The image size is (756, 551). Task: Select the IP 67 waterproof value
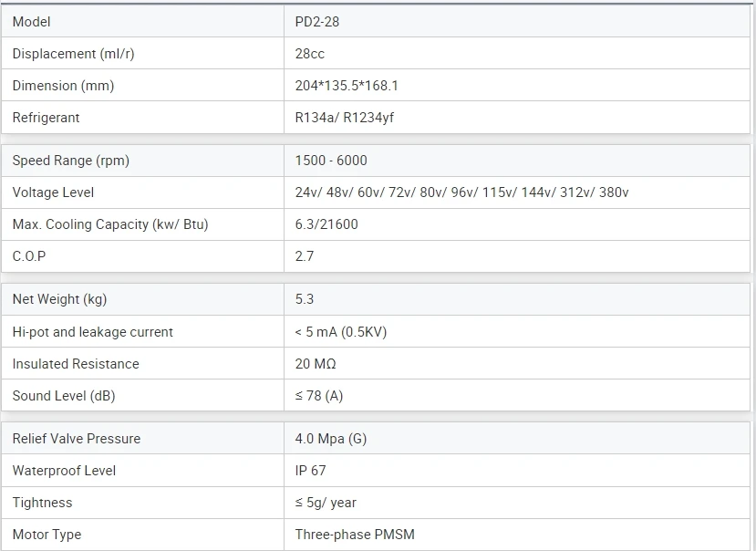pos(311,471)
